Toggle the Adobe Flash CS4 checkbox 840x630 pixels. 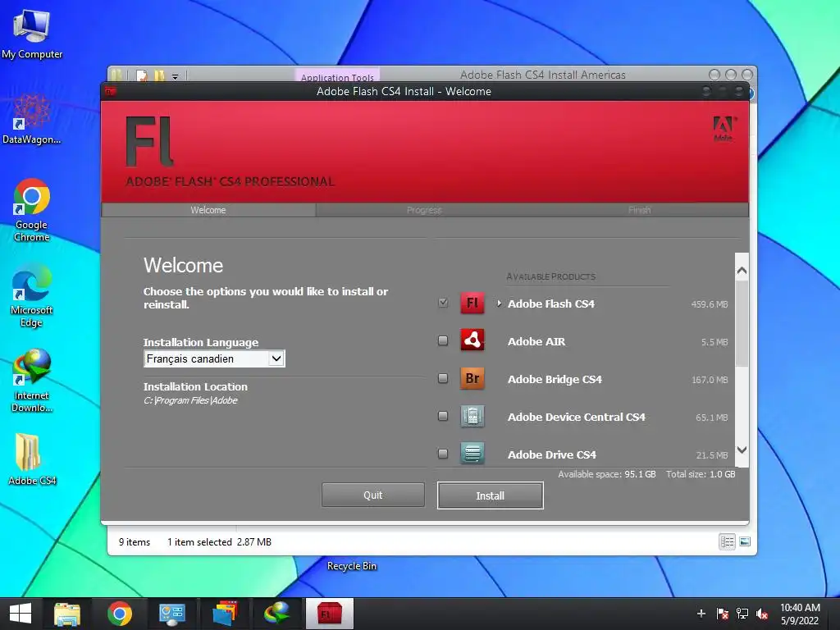click(x=443, y=303)
